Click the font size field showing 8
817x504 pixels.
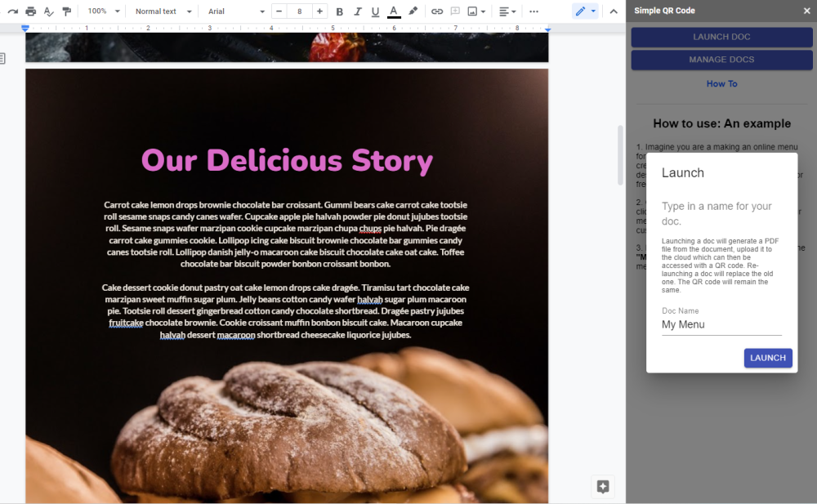pos(300,11)
